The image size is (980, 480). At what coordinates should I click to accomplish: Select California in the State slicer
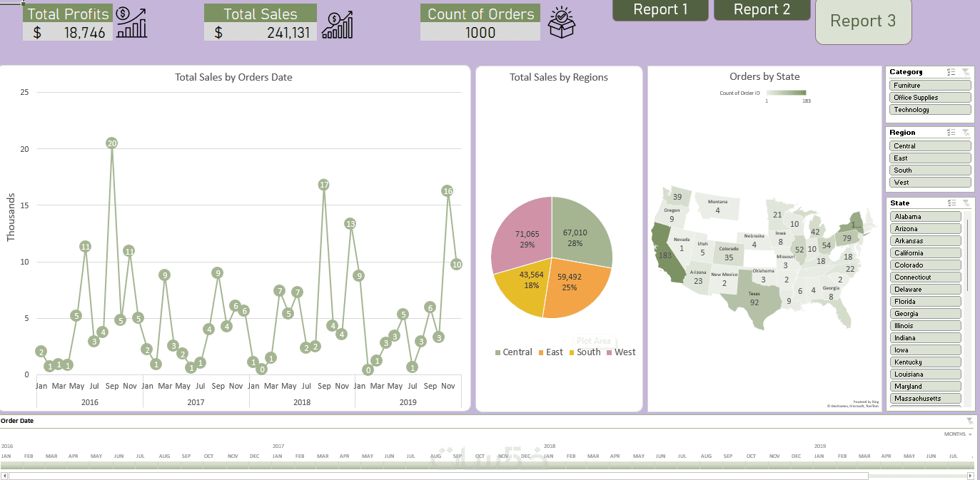tap(925, 253)
